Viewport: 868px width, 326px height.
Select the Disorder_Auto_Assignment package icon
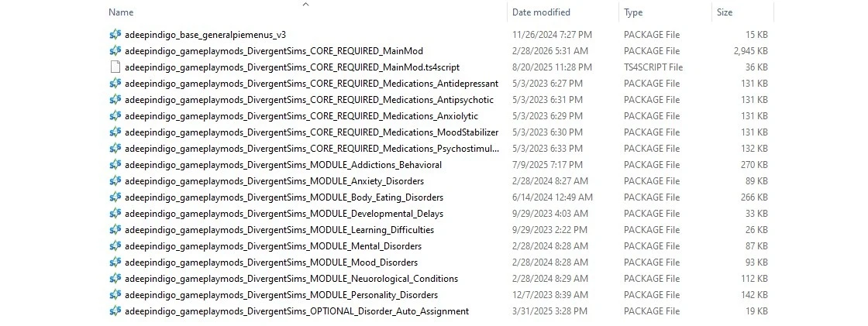click(x=115, y=311)
